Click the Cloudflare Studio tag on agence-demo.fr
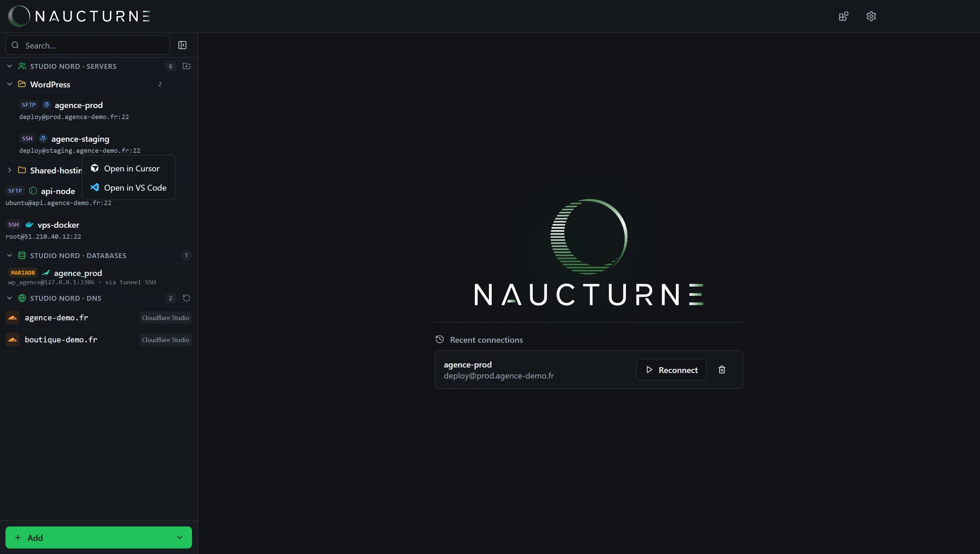 click(x=166, y=318)
